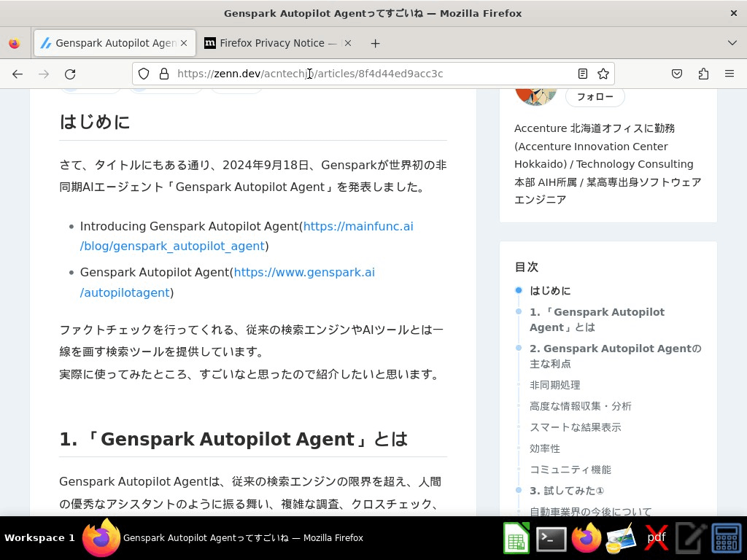
Task: Select スマートな結果表示 contents item
Action: pos(576,427)
